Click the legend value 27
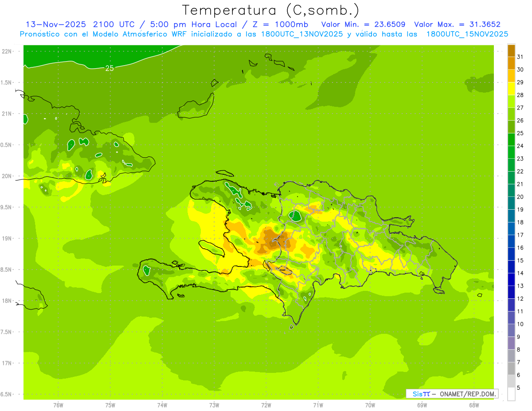The width and height of the screenshot is (532, 411). [x=520, y=108]
